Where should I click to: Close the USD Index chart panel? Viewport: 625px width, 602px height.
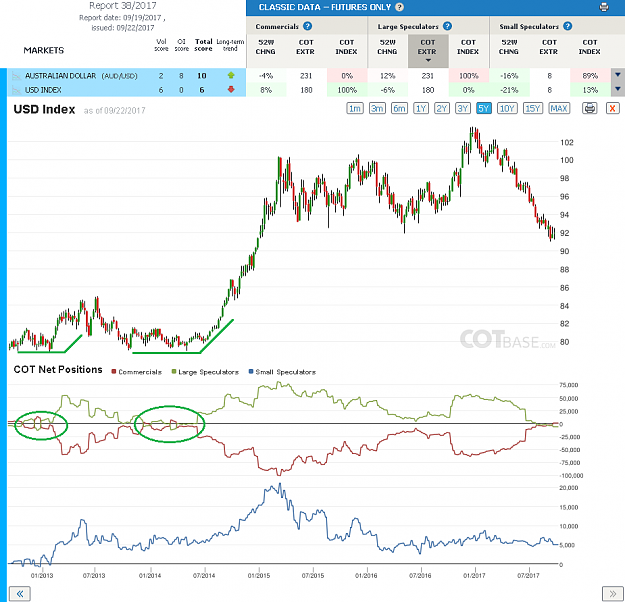click(613, 108)
